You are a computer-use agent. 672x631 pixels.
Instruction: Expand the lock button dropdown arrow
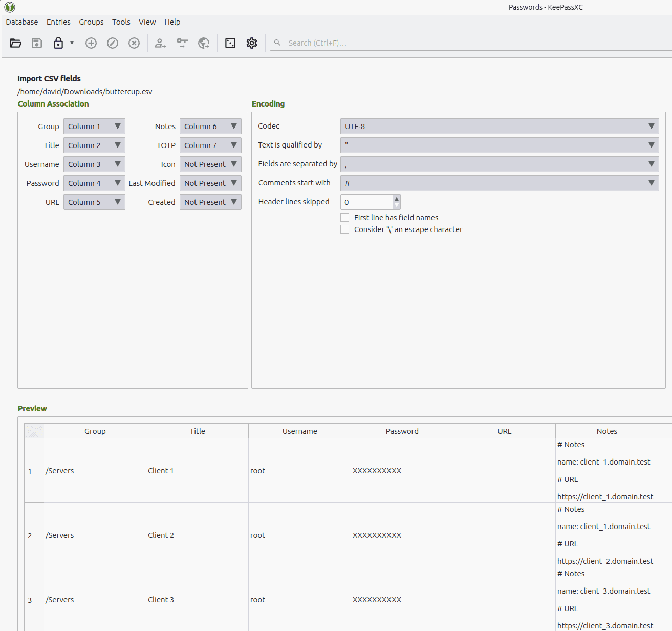(x=72, y=43)
